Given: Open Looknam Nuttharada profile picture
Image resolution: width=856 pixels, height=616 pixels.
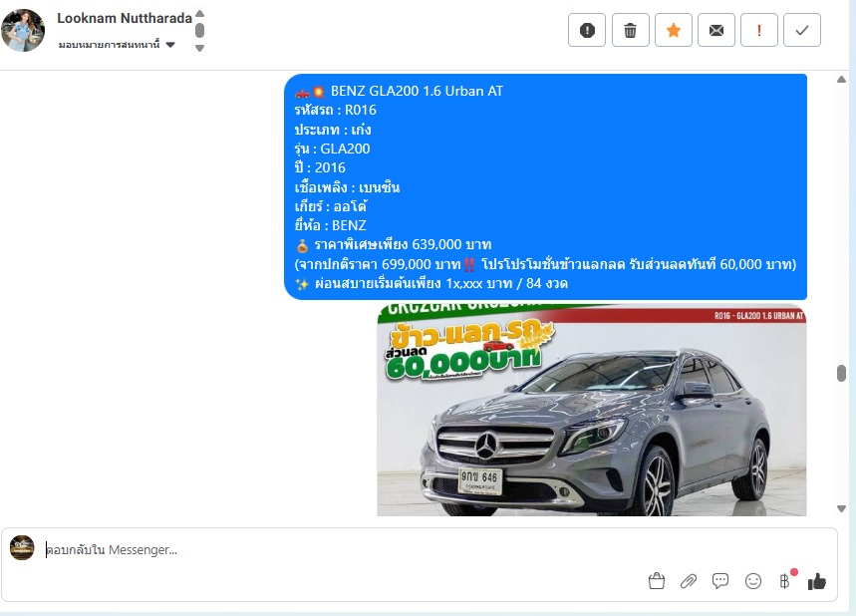Looking at the screenshot, I should [x=23, y=31].
